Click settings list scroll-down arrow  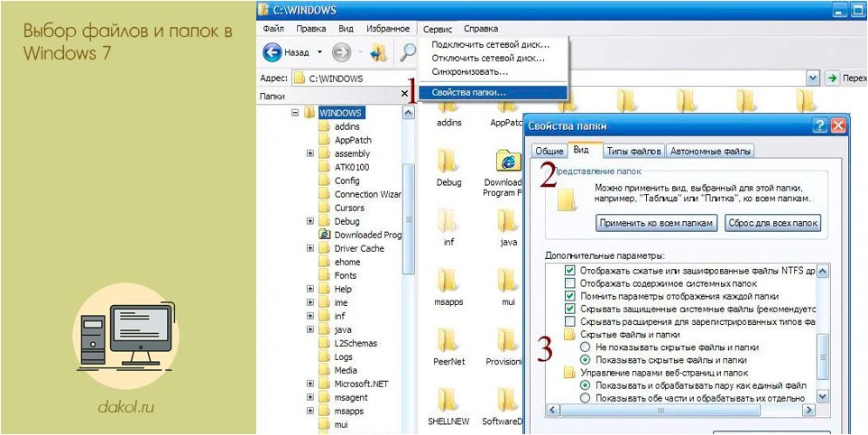click(x=823, y=397)
